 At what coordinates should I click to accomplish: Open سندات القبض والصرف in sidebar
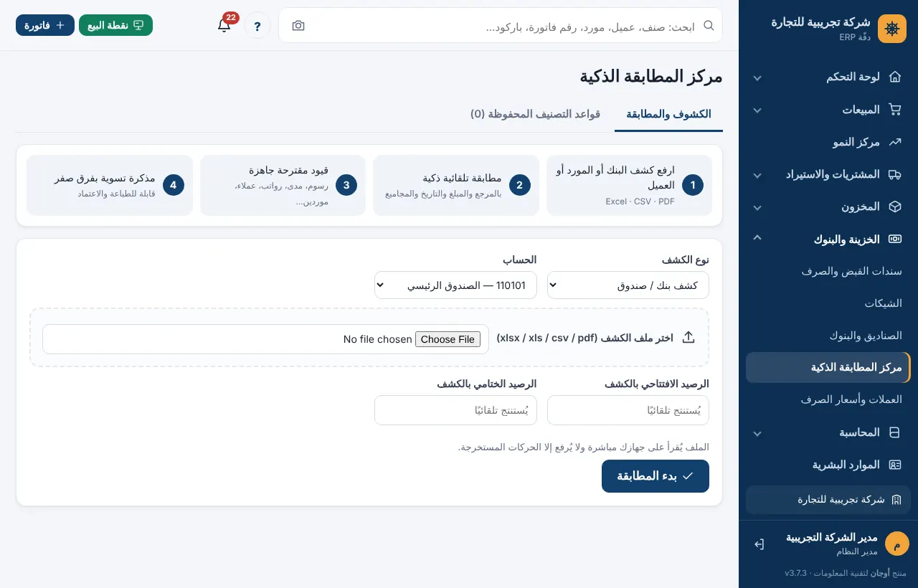828,271
